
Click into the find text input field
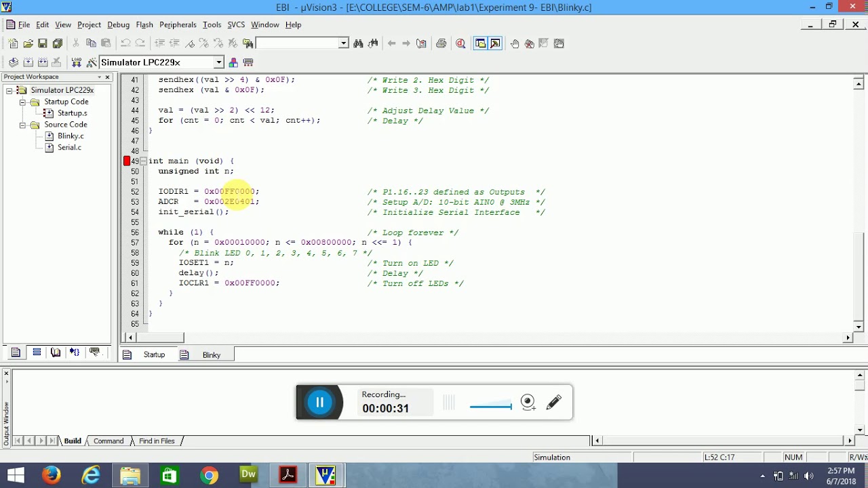(x=297, y=43)
